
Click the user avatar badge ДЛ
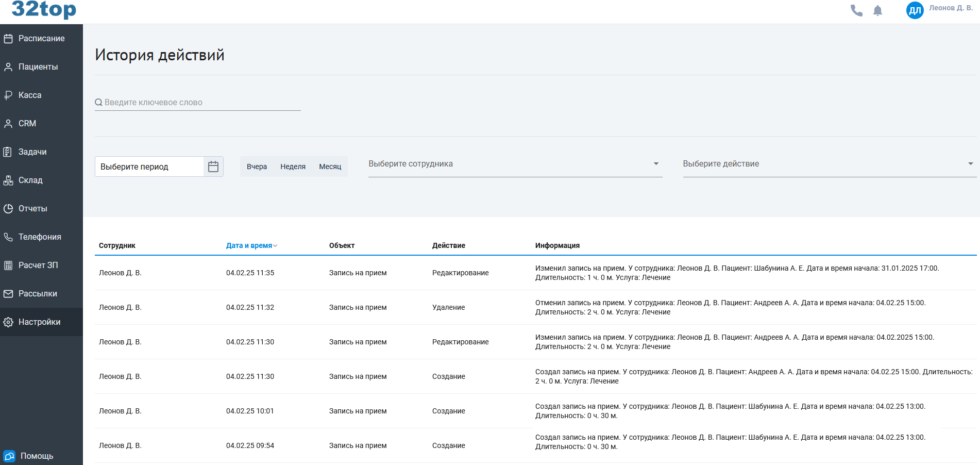[x=915, y=10]
